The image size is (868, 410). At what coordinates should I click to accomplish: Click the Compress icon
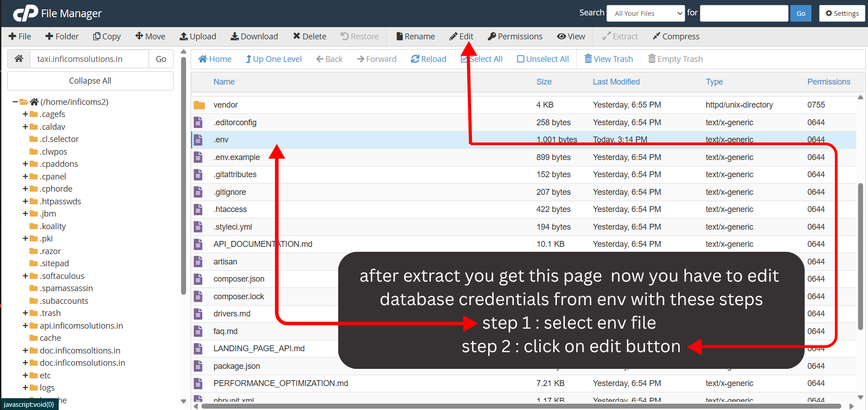(676, 36)
